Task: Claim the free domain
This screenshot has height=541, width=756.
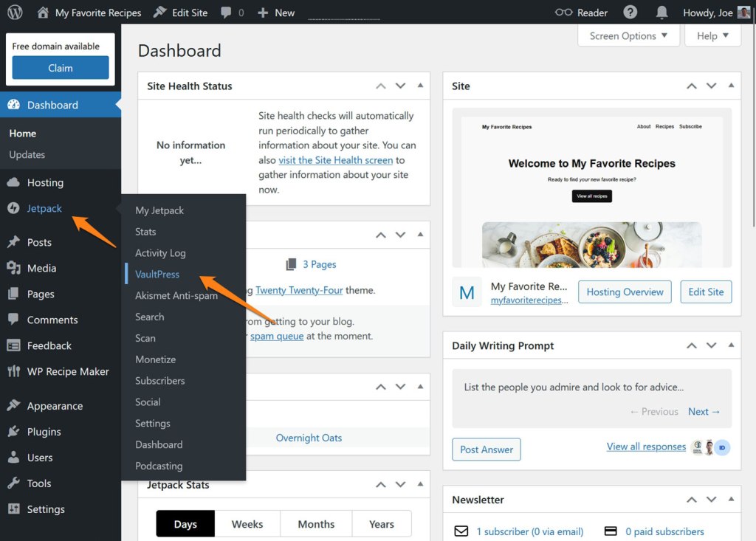Action: (x=61, y=67)
